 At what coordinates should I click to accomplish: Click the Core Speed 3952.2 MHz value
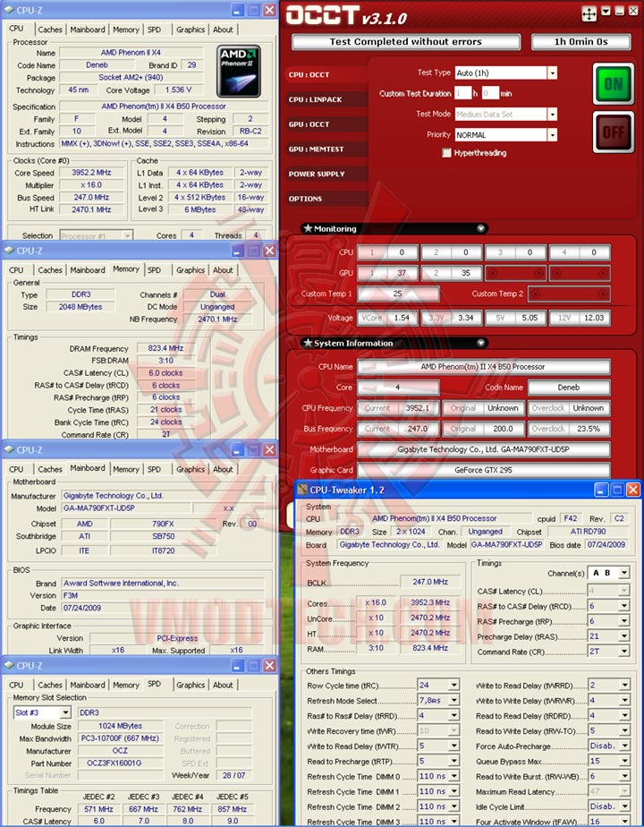tap(91, 173)
